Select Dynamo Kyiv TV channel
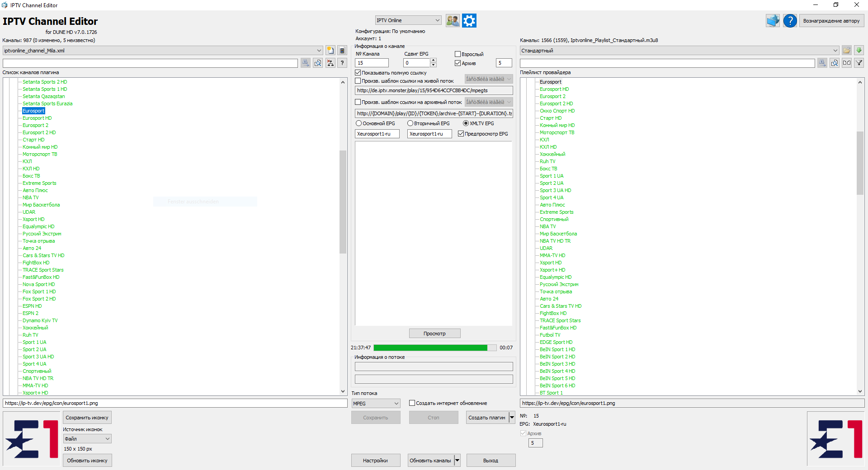The image size is (868, 470). [x=40, y=320]
